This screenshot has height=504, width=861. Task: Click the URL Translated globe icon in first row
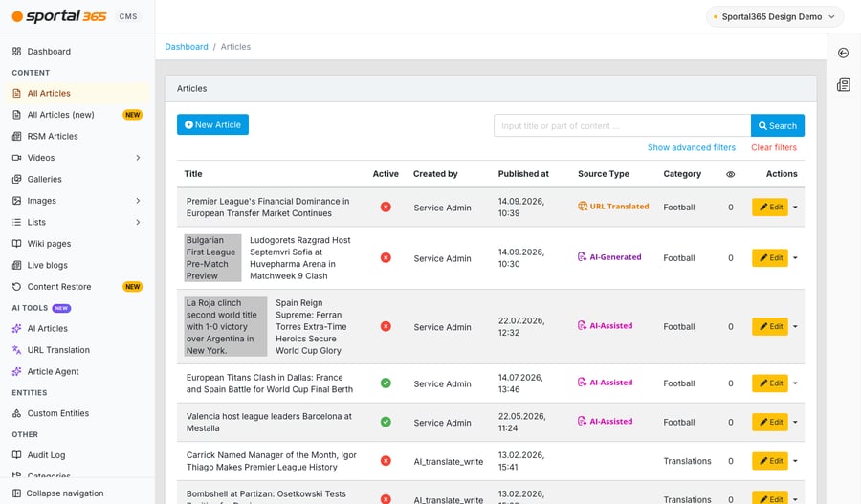[583, 206]
